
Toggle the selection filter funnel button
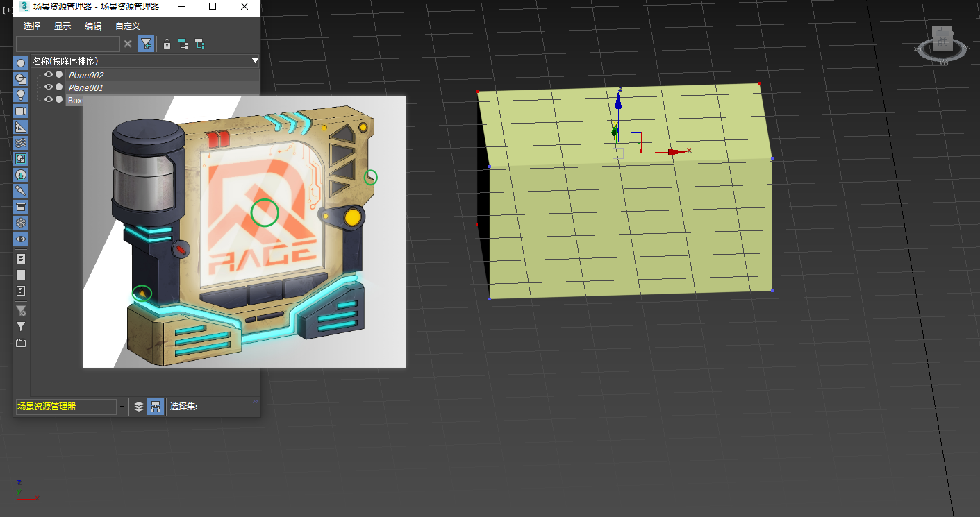click(x=146, y=44)
